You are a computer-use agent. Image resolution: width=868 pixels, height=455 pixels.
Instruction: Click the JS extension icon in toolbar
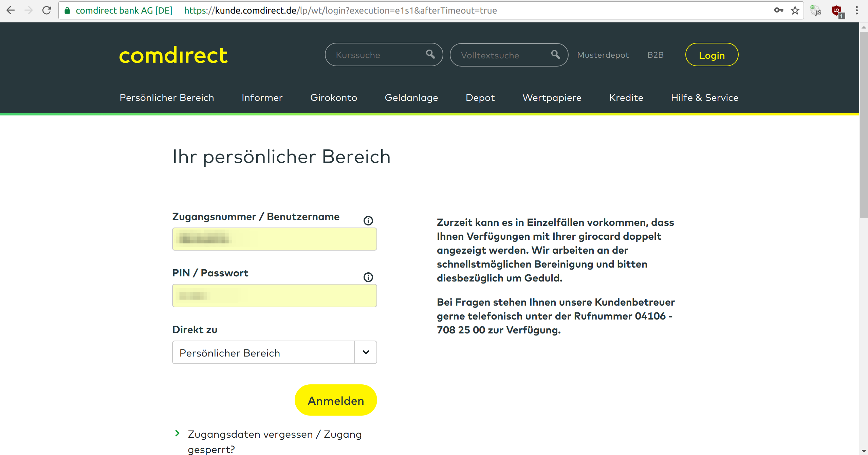coord(816,10)
